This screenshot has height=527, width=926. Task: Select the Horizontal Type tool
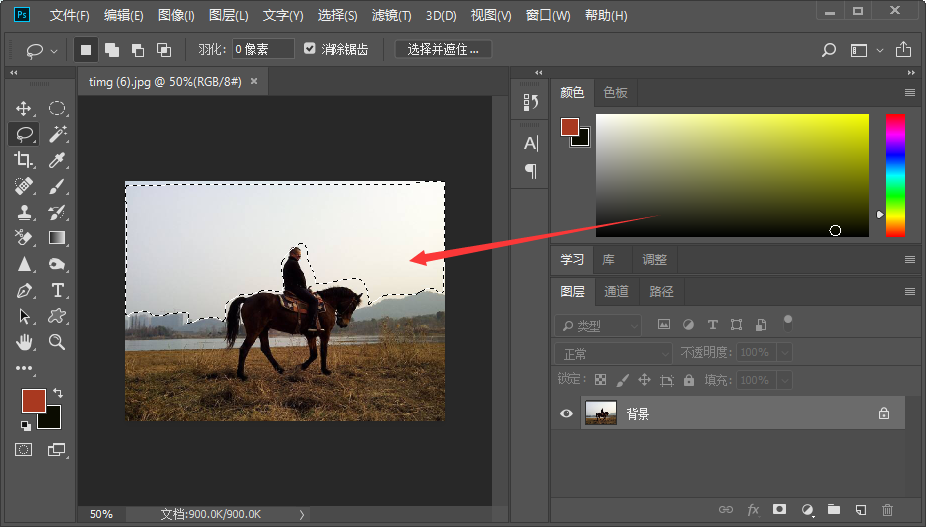[57, 290]
